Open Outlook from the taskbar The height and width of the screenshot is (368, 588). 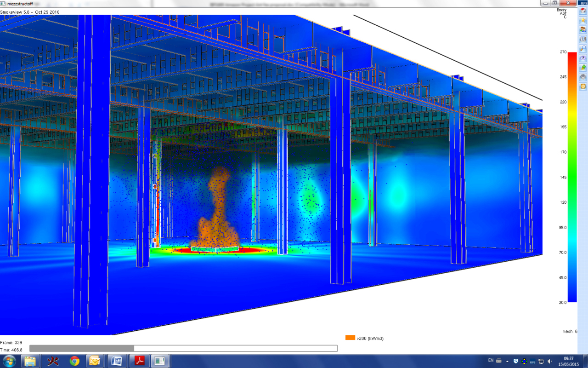click(x=95, y=361)
